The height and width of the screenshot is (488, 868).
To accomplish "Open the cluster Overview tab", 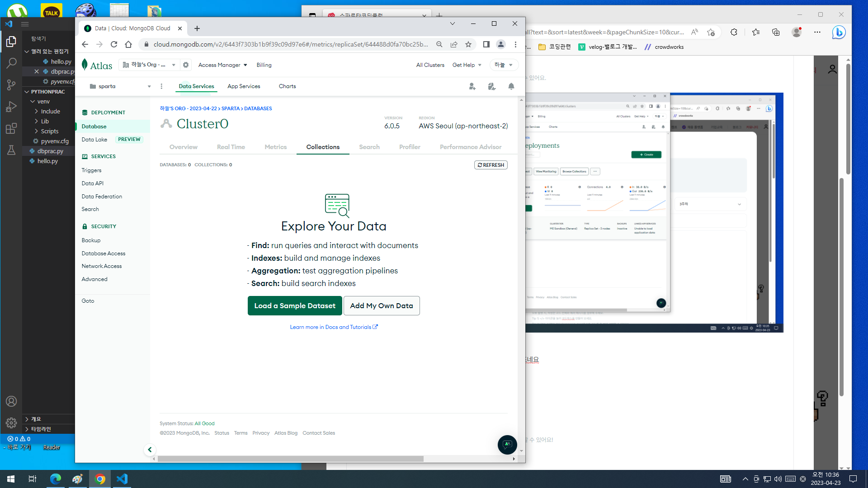I will click(183, 147).
